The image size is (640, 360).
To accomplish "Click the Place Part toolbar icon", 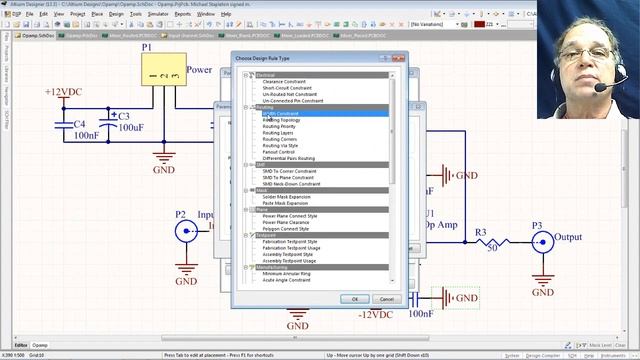I will (x=327, y=24).
